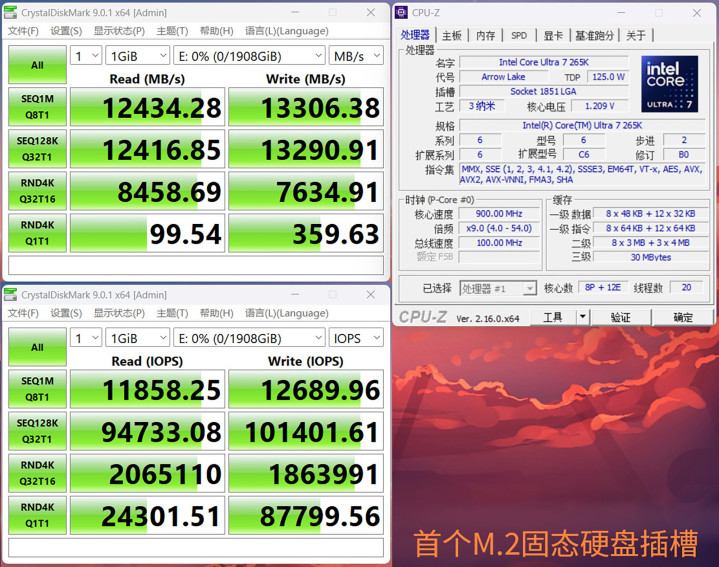Click the RND4K Q1T1 read result 99.54

(147, 233)
